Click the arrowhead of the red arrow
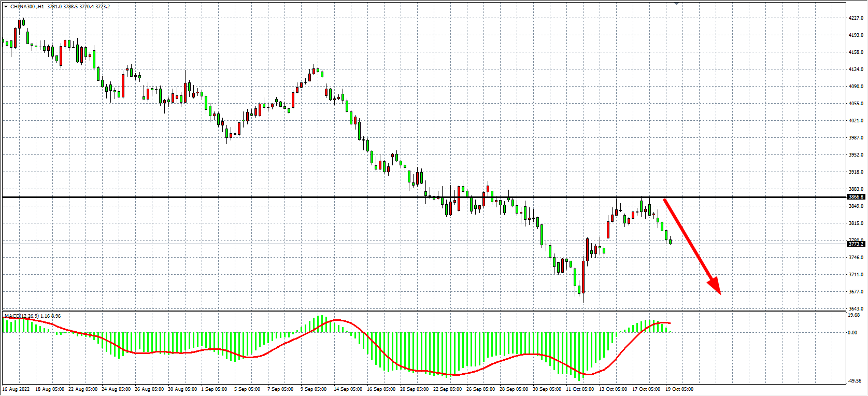This screenshot has width=868, height=396. [x=715, y=286]
